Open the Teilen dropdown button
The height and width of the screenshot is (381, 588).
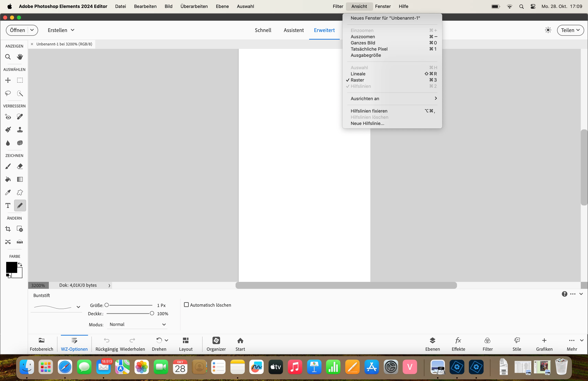point(570,30)
